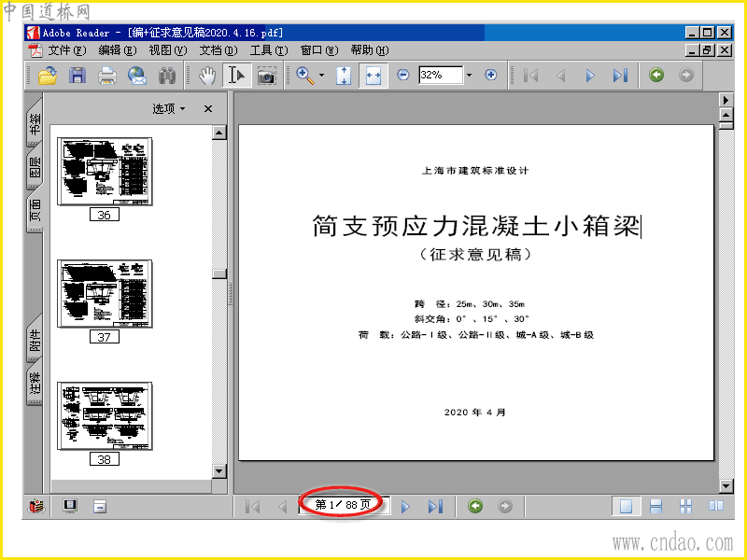Click the thumbnail panel scrollbar thumb
The height and width of the screenshot is (560, 747).
[219, 273]
